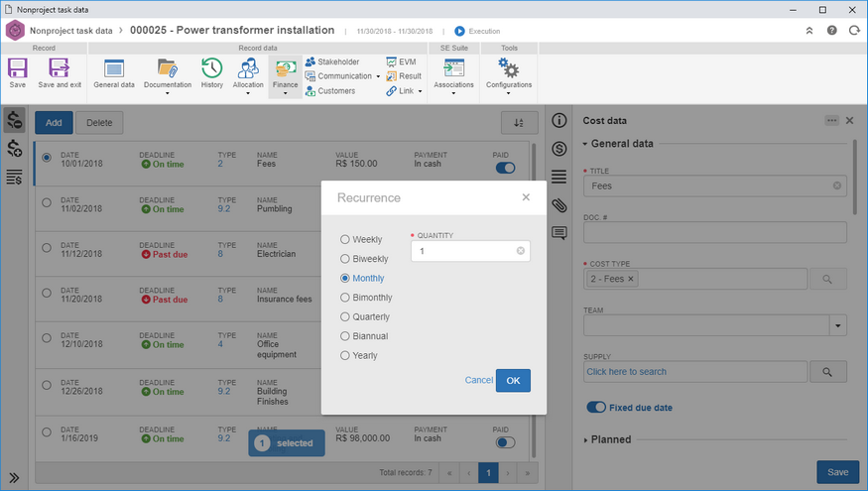Click the Title input field
The image size is (868, 491).
point(714,186)
